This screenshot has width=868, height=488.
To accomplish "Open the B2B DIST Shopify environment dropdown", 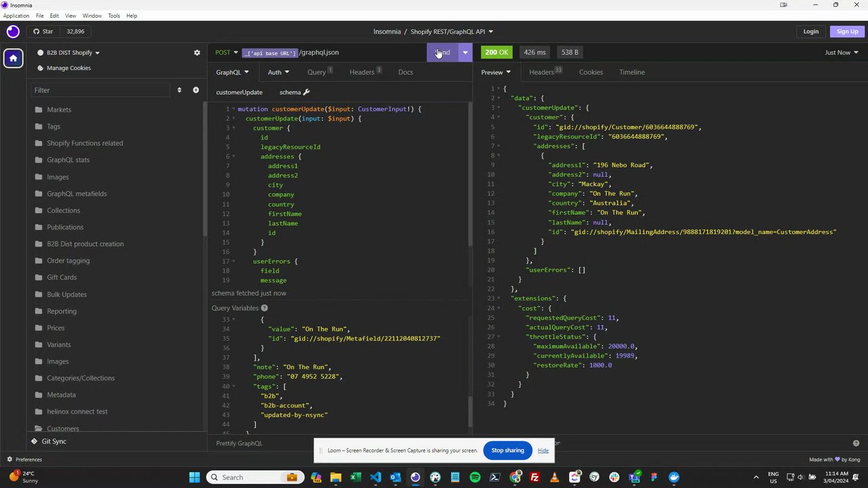I will pyautogui.click(x=68, y=52).
